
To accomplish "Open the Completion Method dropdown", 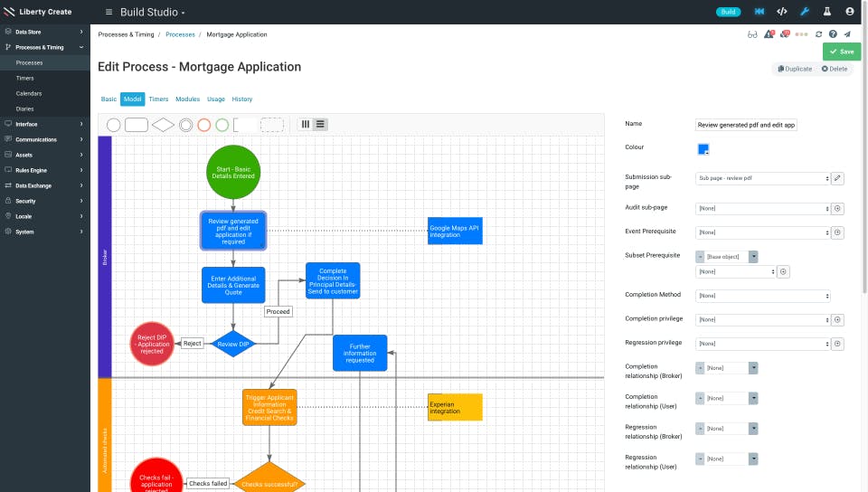I will pos(763,296).
